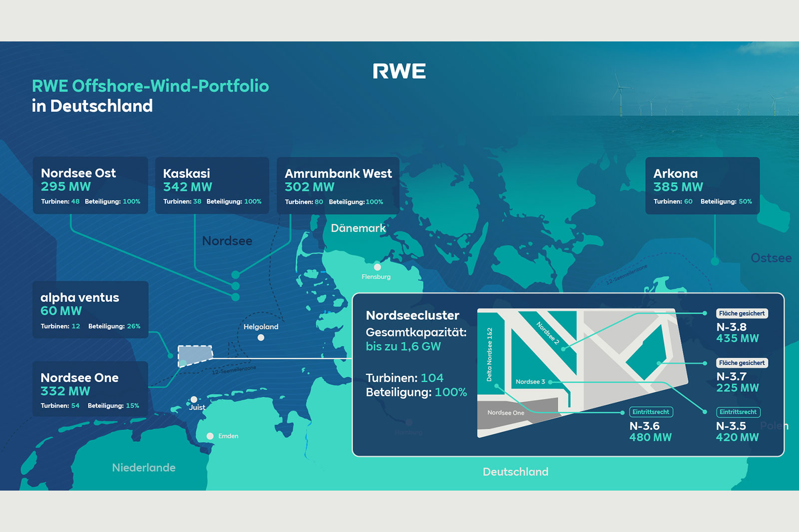This screenshot has height=532, width=799.
Task: Enable the Eintrittsrecht marker for N-3.5
Action: tap(740, 412)
